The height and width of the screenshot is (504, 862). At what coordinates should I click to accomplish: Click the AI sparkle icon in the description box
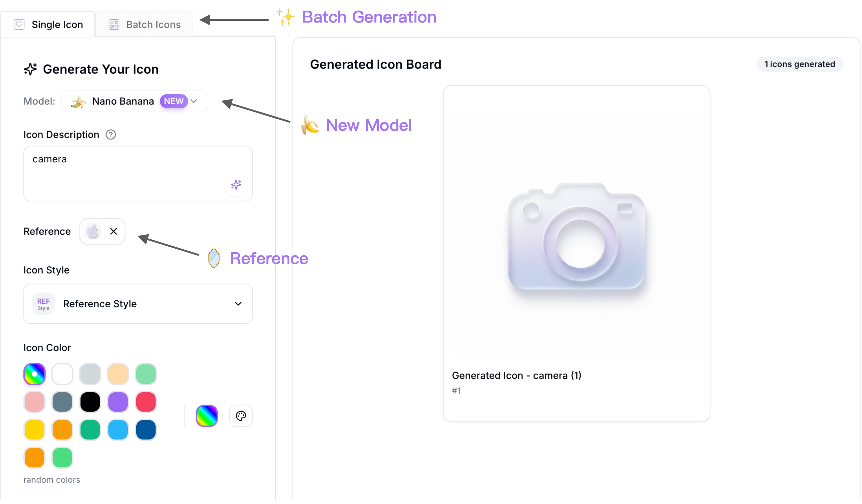click(x=236, y=185)
